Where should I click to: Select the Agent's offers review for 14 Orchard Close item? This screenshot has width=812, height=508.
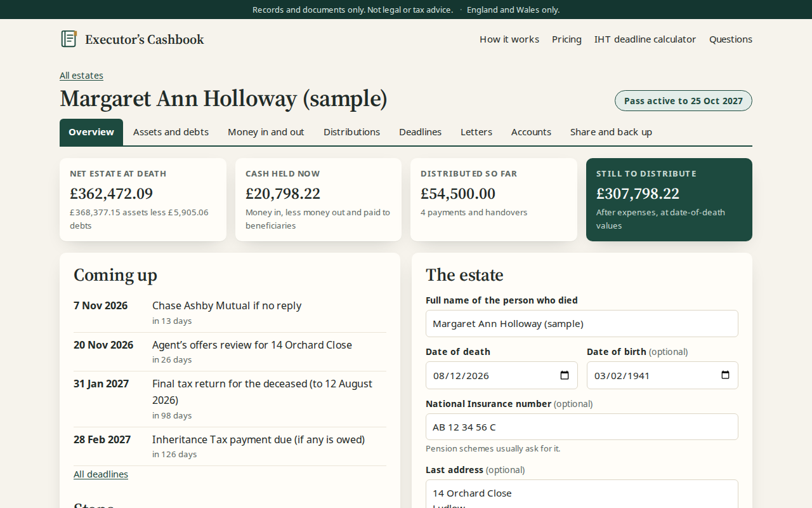coord(230,352)
